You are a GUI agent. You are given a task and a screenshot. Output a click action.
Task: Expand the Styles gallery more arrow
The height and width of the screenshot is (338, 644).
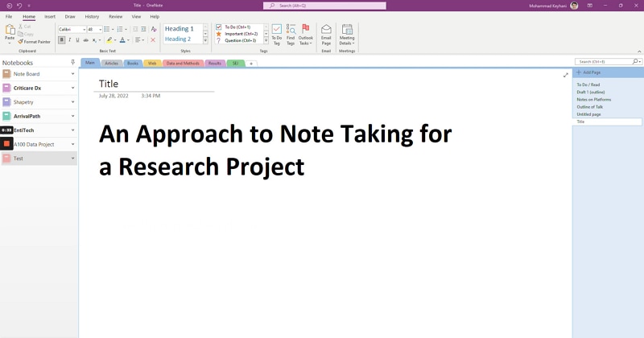[x=205, y=40]
